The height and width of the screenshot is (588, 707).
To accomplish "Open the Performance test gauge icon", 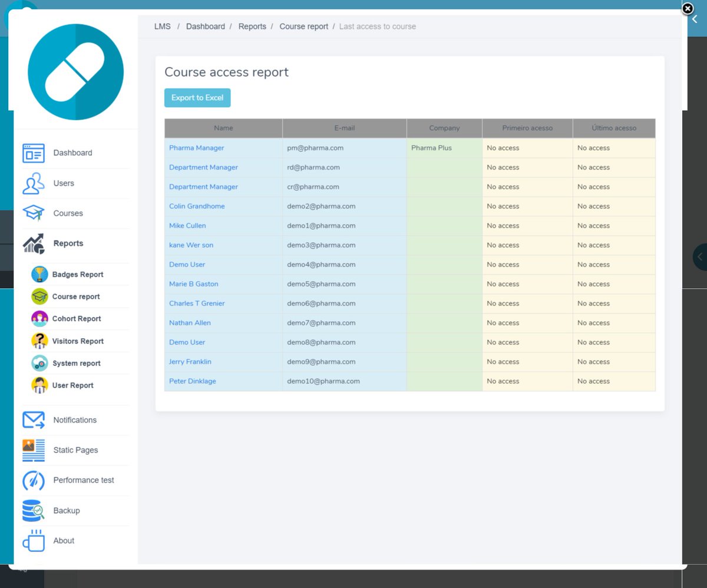I will 34,480.
